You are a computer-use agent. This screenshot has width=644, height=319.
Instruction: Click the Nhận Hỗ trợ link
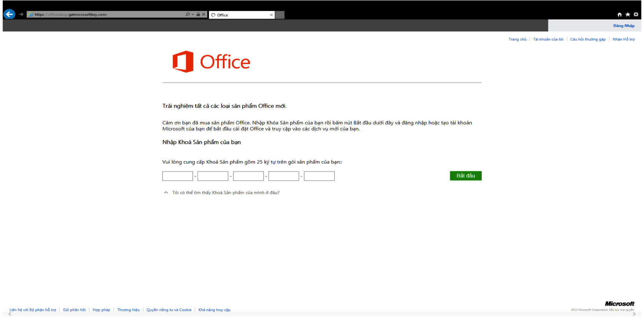(x=624, y=39)
